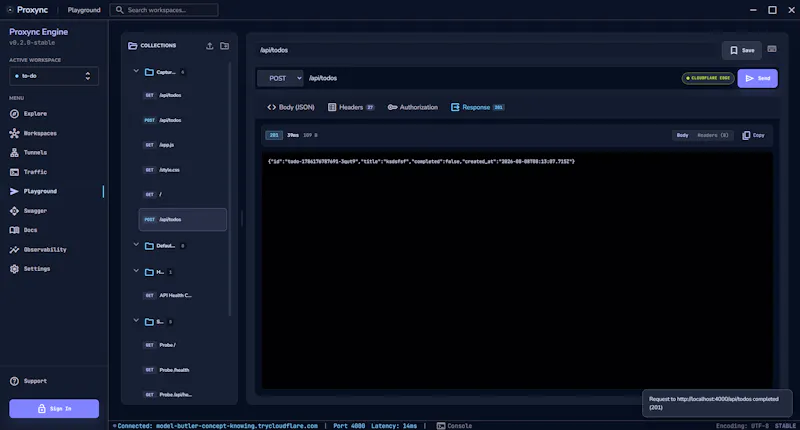Open the GET Probe /health request
Image resolution: width=800 pixels, height=430 pixels.
(183, 370)
